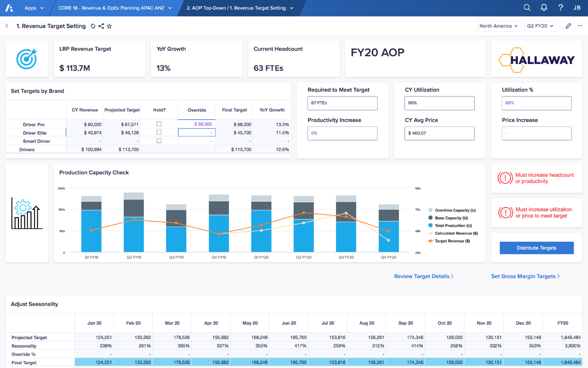Screen dimensions: 588x368
Task: Toggle the Hold checkbox for Driver Pro
Action: tap(159, 124)
